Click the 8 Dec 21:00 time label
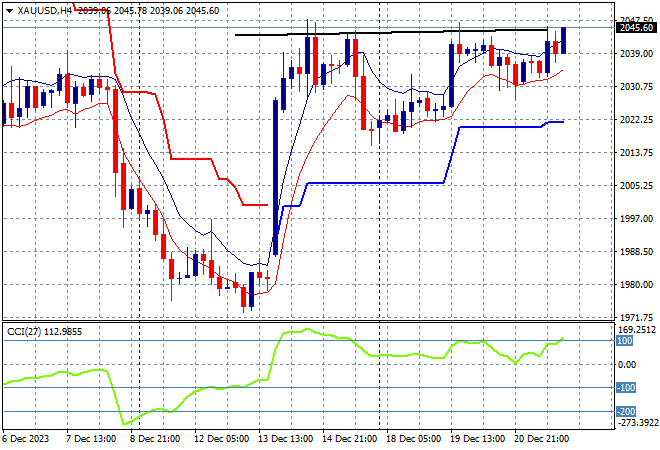 (155, 439)
